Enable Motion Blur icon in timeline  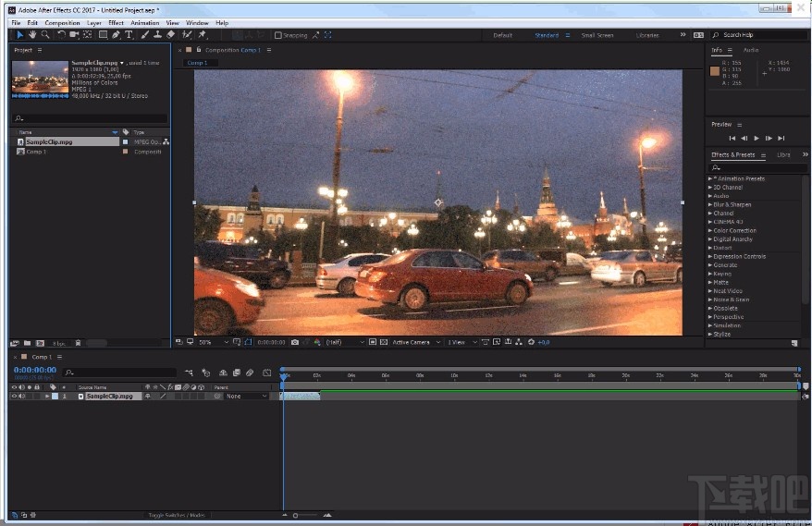pos(250,373)
